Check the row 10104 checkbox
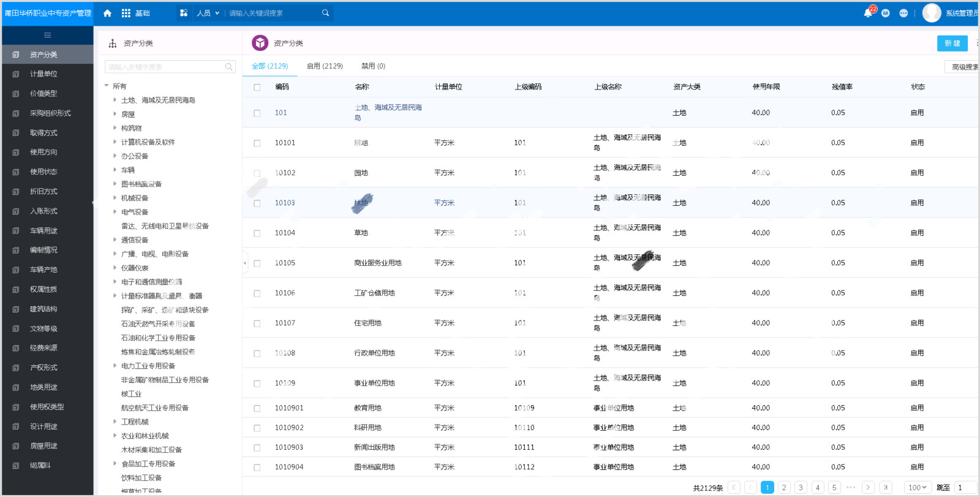980x497 pixels. click(257, 233)
